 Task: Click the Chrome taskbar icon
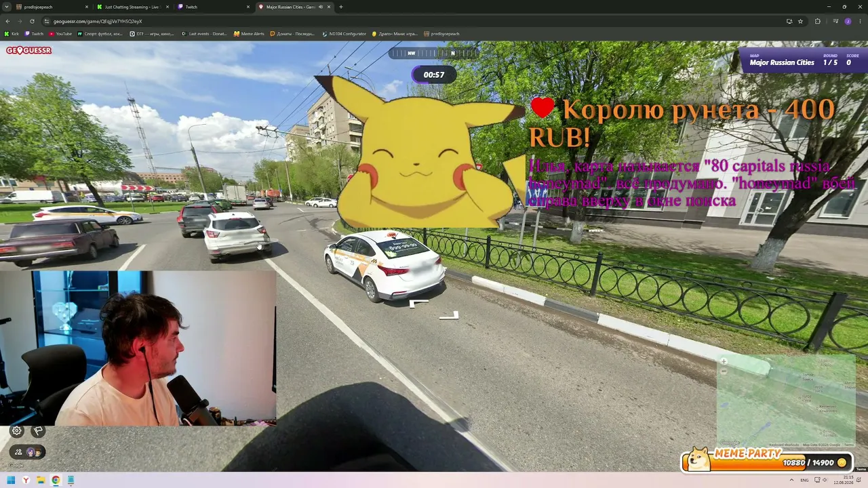pyautogui.click(x=56, y=481)
